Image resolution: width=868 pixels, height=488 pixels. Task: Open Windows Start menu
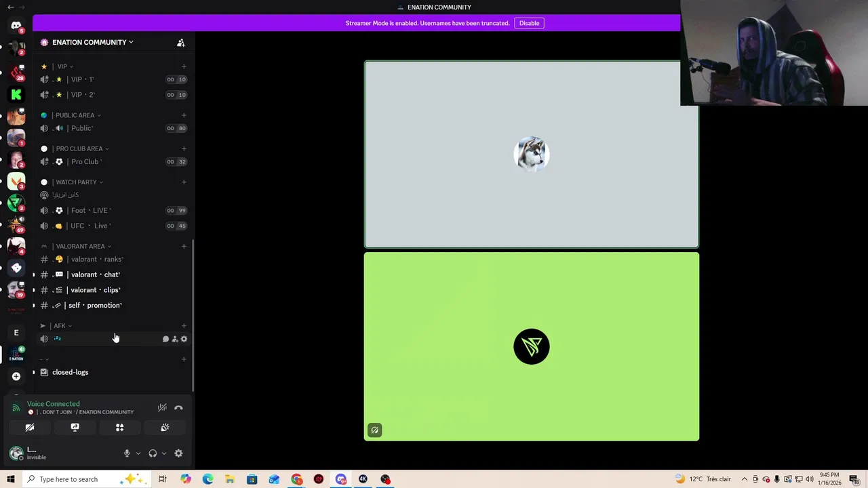[x=10, y=479]
